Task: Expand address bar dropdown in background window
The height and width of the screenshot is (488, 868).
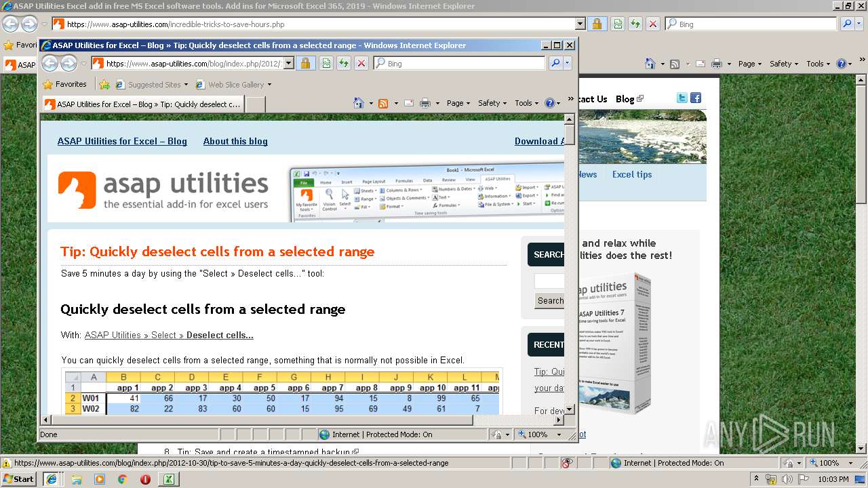Action: coord(580,24)
